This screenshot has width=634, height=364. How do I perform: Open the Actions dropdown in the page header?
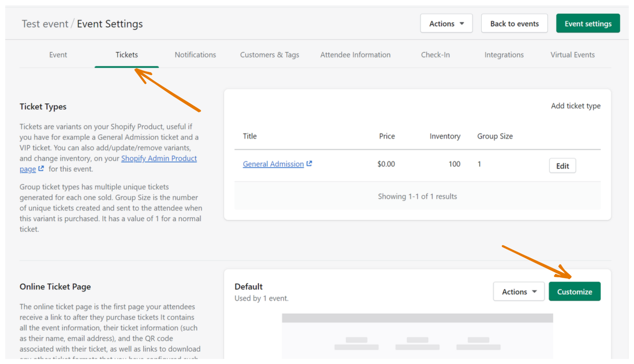[446, 23]
